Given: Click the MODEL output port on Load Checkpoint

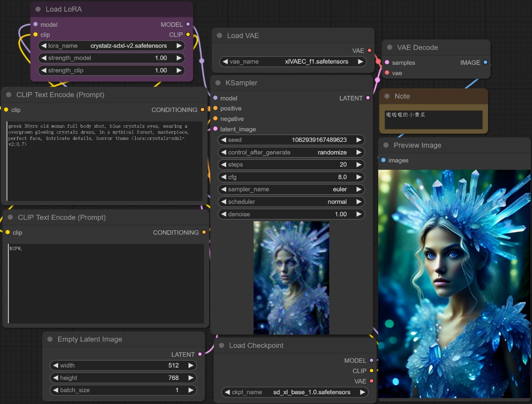Looking at the screenshot, I should click(x=372, y=360).
